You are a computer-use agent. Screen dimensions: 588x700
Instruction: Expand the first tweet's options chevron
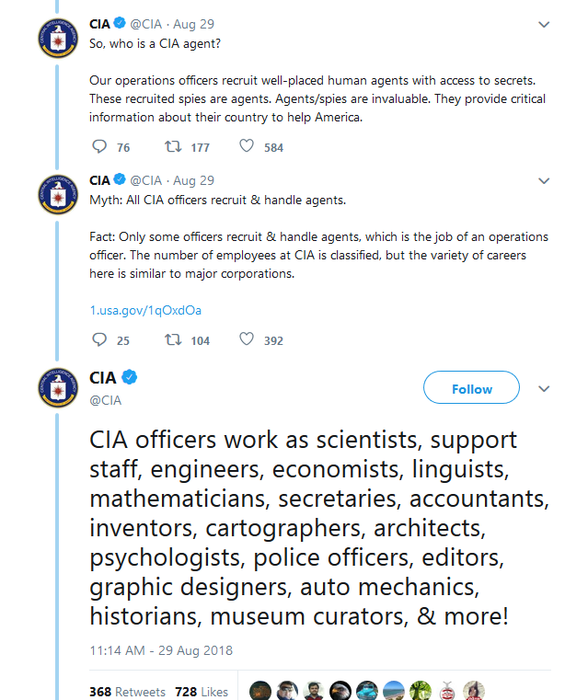(544, 24)
